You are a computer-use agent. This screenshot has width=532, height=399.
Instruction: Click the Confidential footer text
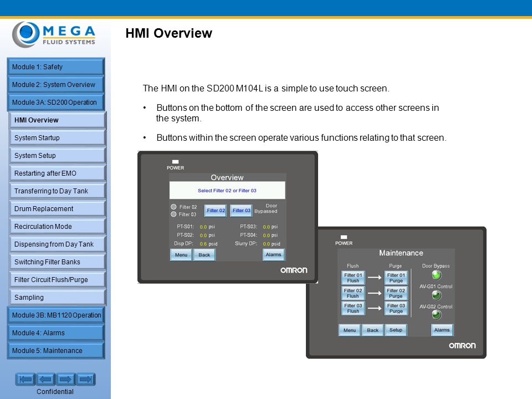55,392
